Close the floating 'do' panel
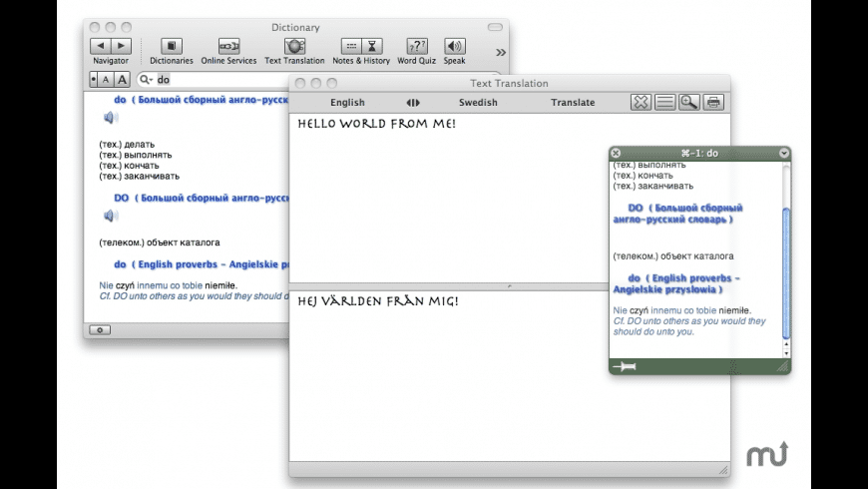 (616, 153)
